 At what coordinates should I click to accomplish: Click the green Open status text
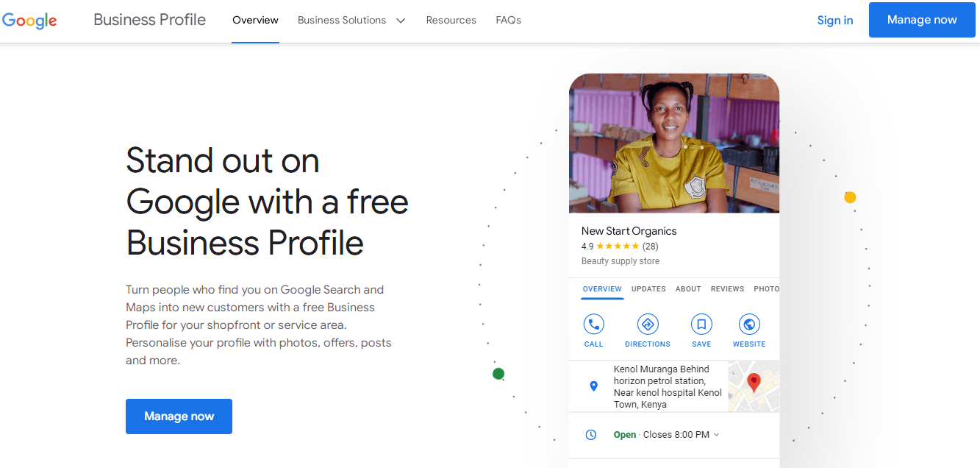pyautogui.click(x=625, y=435)
